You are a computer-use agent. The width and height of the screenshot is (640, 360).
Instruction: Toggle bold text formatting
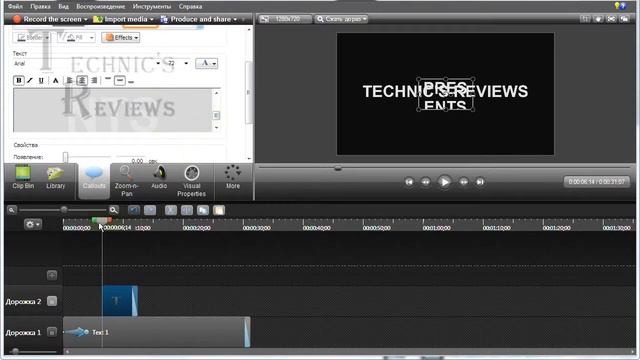coord(18,80)
